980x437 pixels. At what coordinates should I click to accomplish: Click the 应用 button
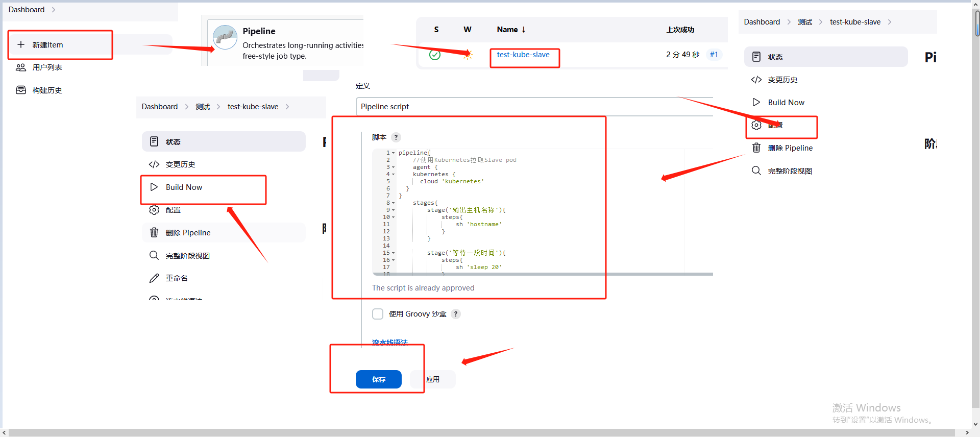point(433,379)
